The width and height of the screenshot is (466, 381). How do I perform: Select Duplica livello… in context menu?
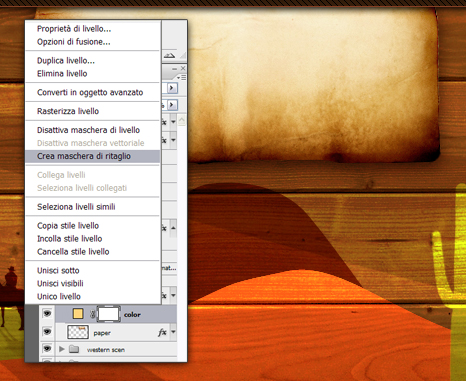tap(66, 61)
